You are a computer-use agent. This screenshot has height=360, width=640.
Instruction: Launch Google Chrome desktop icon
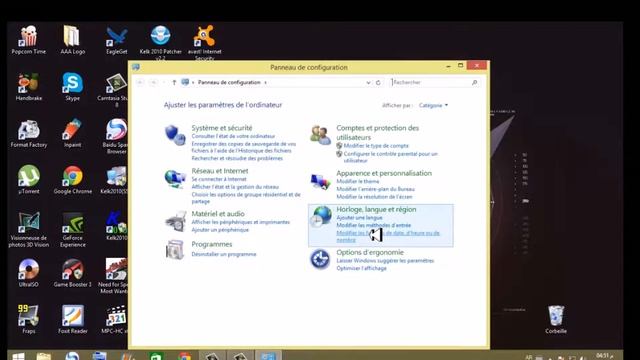click(72, 180)
